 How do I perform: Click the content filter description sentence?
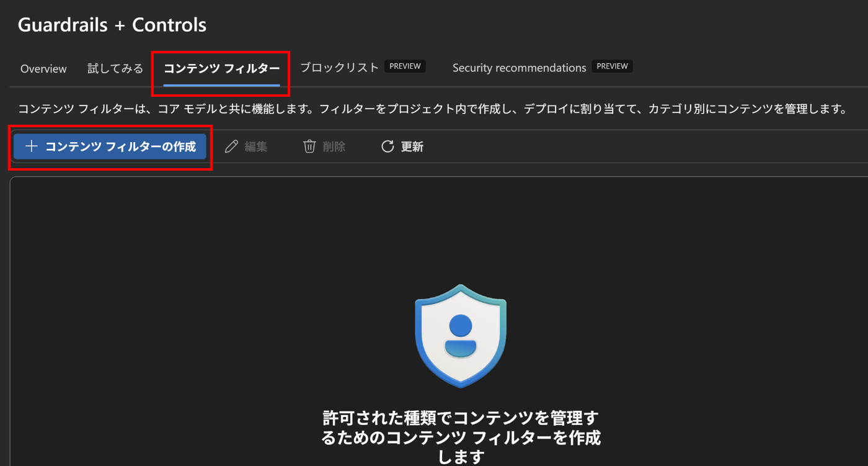[433, 110]
